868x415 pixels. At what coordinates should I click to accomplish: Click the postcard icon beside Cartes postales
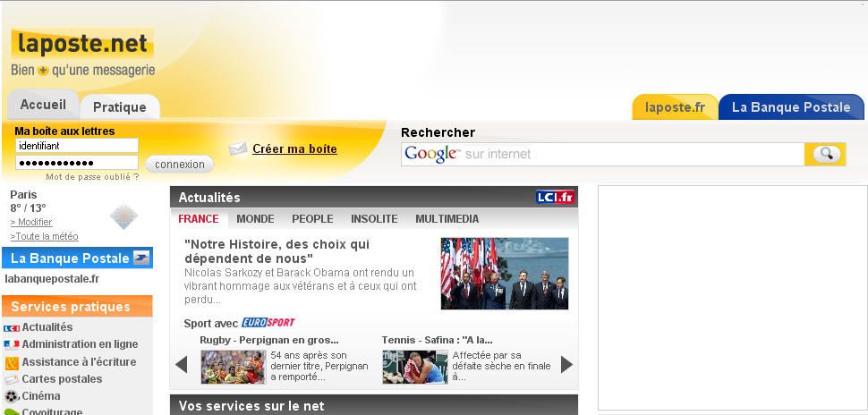pyautogui.click(x=11, y=379)
